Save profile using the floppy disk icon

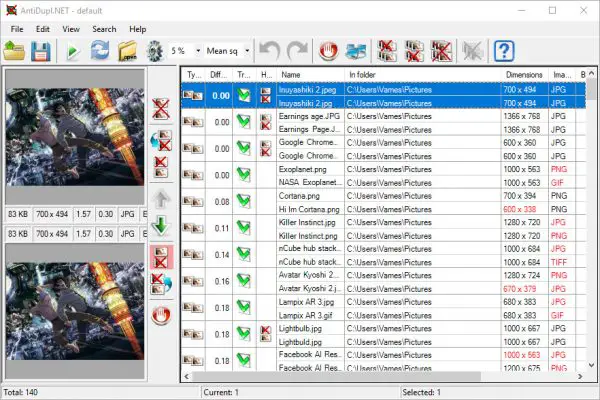(x=41, y=51)
